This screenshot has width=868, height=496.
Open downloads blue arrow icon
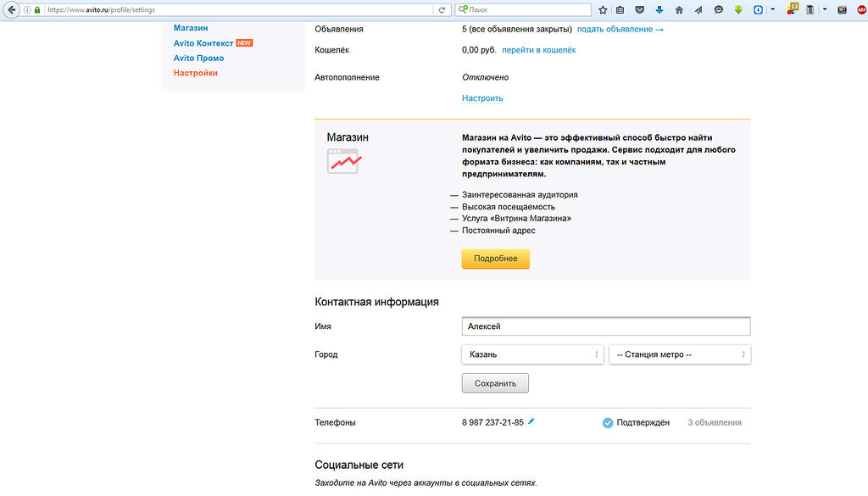point(659,10)
